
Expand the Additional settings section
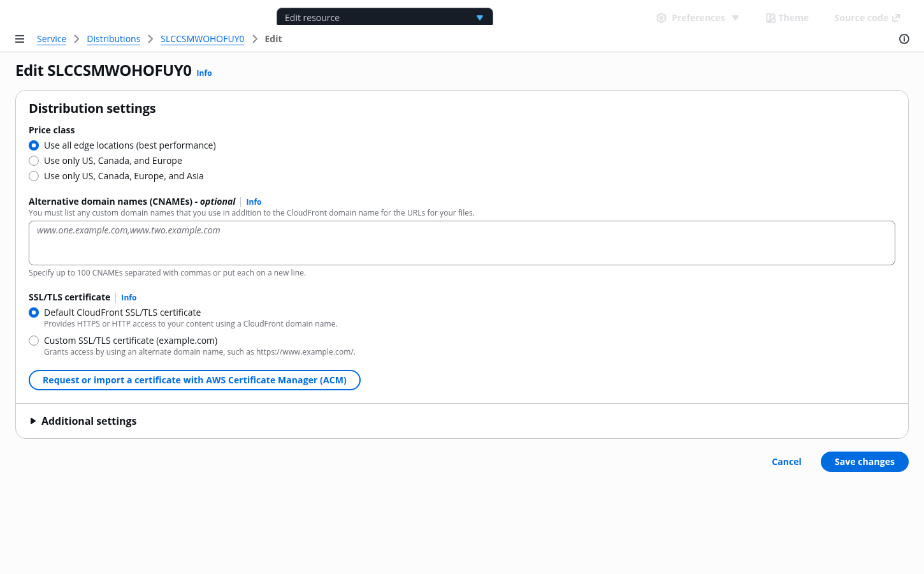33,421
